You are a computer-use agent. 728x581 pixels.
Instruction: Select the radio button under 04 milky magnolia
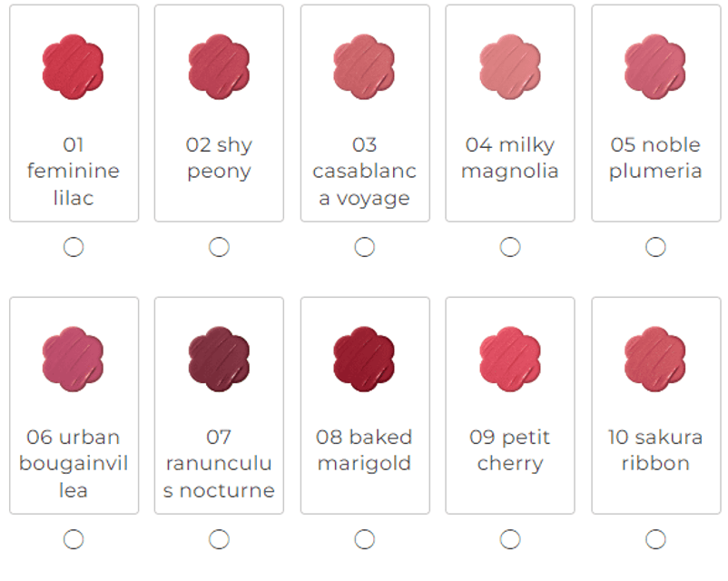pyautogui.click(x=510, y=247)
